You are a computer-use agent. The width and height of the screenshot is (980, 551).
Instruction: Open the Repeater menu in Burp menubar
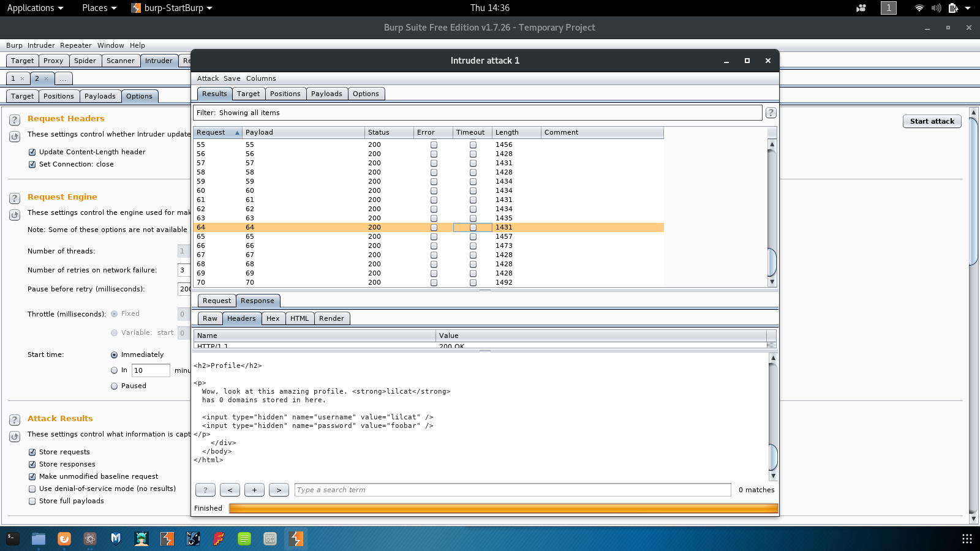click(x=76, y=45)
